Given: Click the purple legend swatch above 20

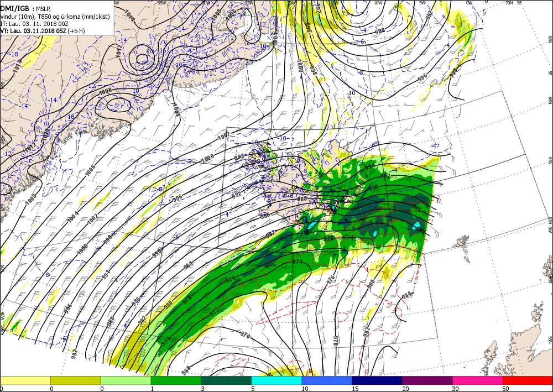Looking at the screenshot, I should tap(427, 380).
